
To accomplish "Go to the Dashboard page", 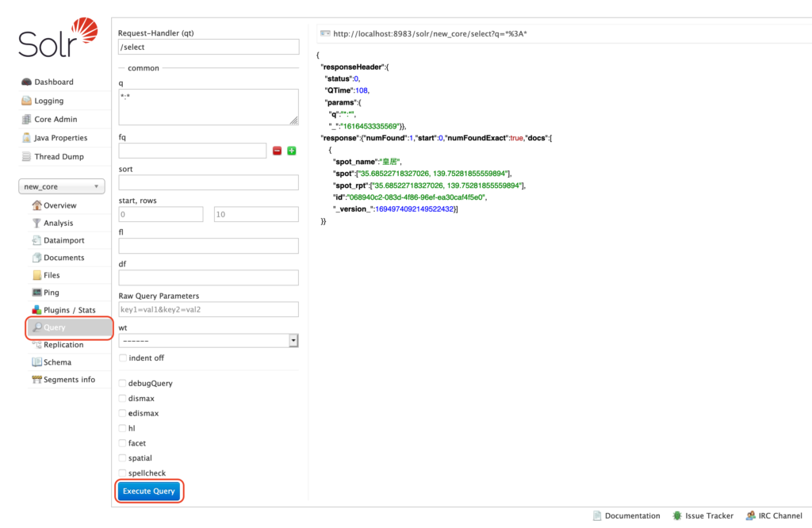I will (54, 82).
